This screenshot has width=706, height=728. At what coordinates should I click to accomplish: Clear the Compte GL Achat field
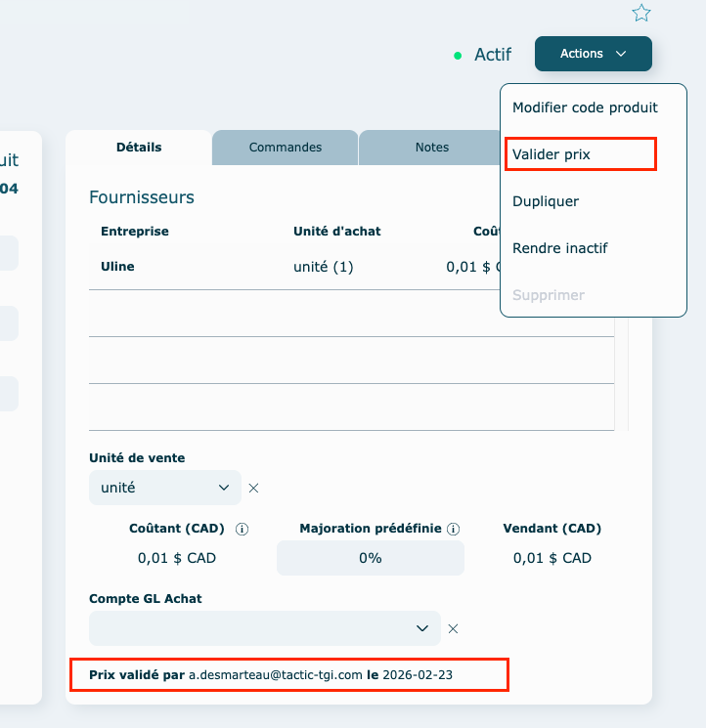click(453, 628)
